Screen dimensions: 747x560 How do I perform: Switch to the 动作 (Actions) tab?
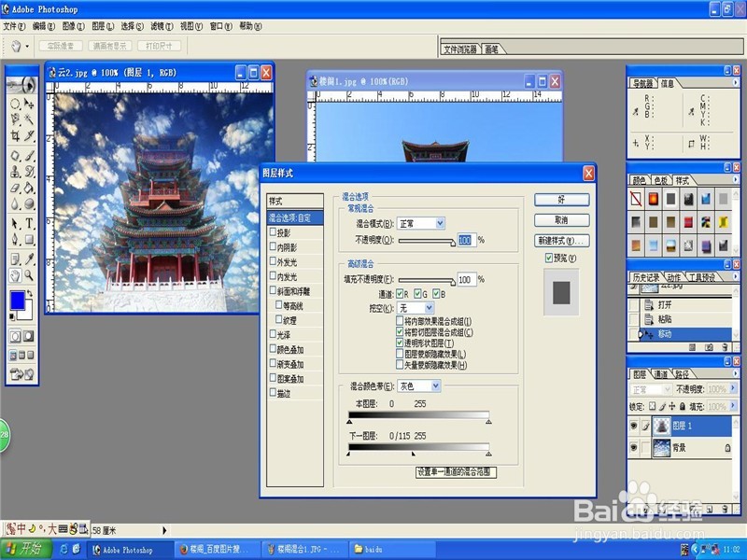click(x=674, y=277)
